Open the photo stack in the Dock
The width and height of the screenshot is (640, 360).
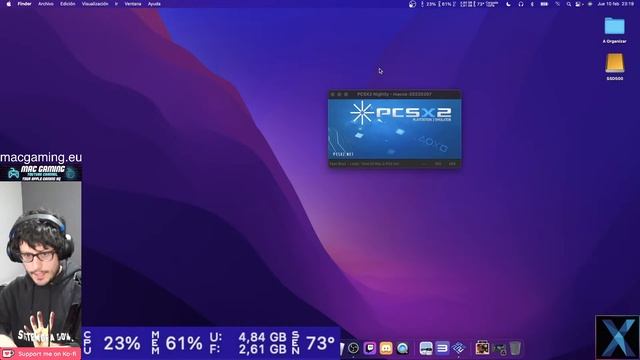pyautogui.click(x=482, y=348)
